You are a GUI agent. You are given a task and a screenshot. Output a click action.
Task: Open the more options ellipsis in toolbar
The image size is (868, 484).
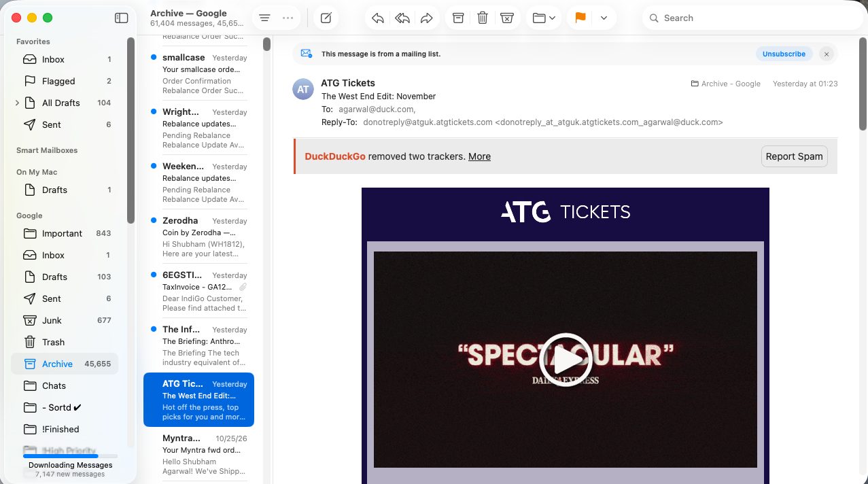288,18
